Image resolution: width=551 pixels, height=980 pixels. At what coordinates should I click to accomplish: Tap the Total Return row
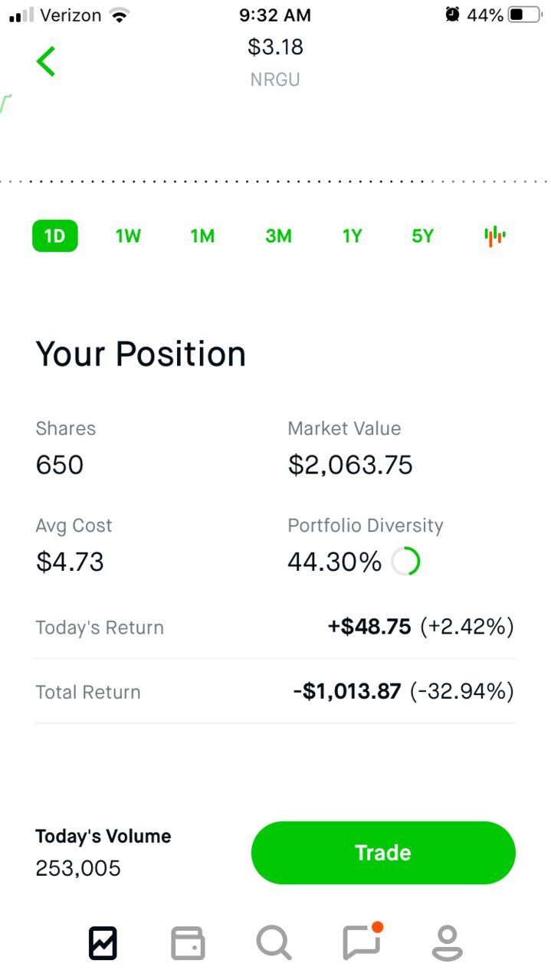275,692
